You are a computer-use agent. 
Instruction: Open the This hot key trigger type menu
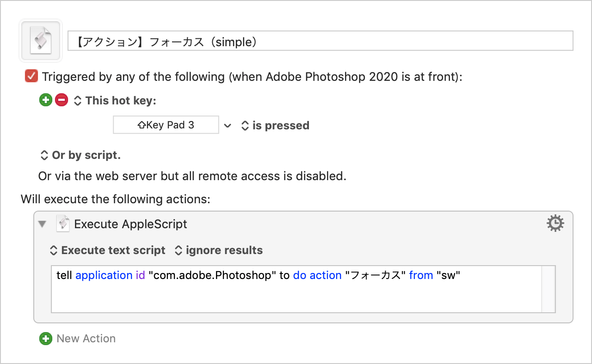pos(115,100)
